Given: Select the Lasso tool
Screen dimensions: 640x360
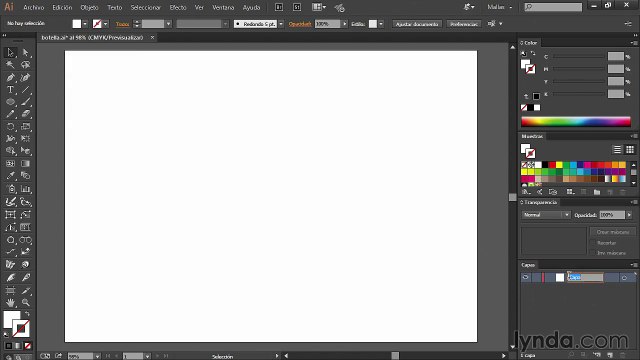Looking at the screenshot, I should pyautogui.click(x=25, y=65).
